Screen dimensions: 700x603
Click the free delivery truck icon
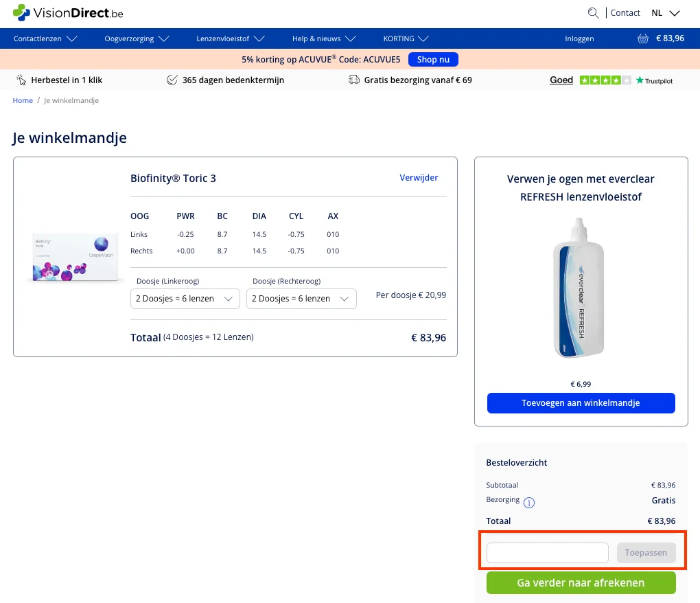(x=354, y=80)
